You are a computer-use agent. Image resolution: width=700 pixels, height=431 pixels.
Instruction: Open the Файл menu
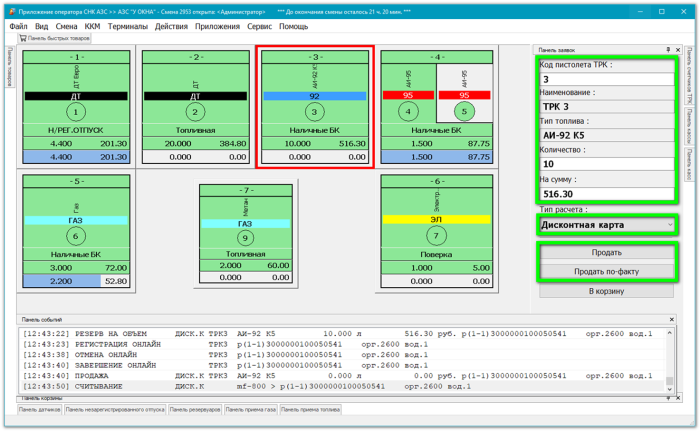pos(18,26)
